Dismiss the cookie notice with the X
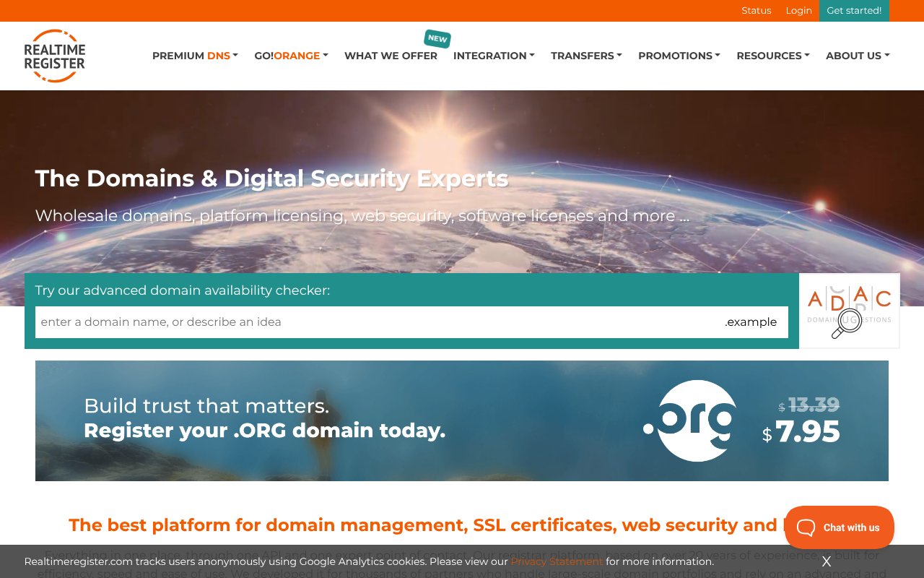 [x=826, y=561]
